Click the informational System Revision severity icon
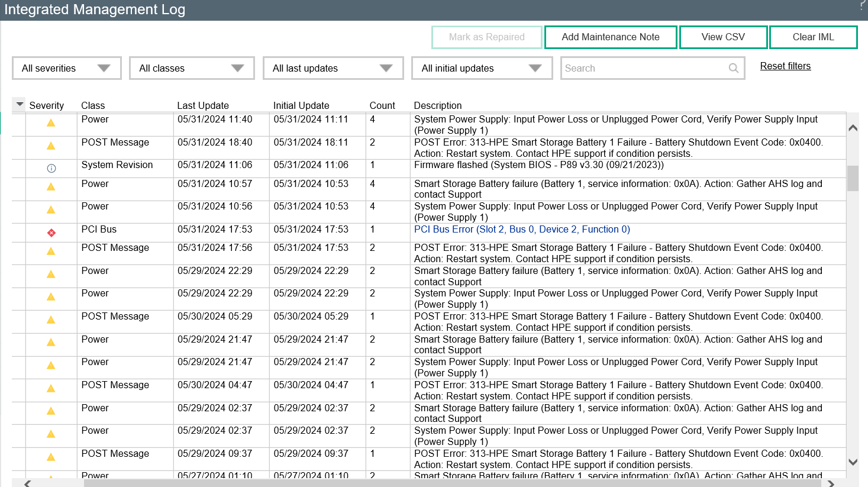 (51, 169)
